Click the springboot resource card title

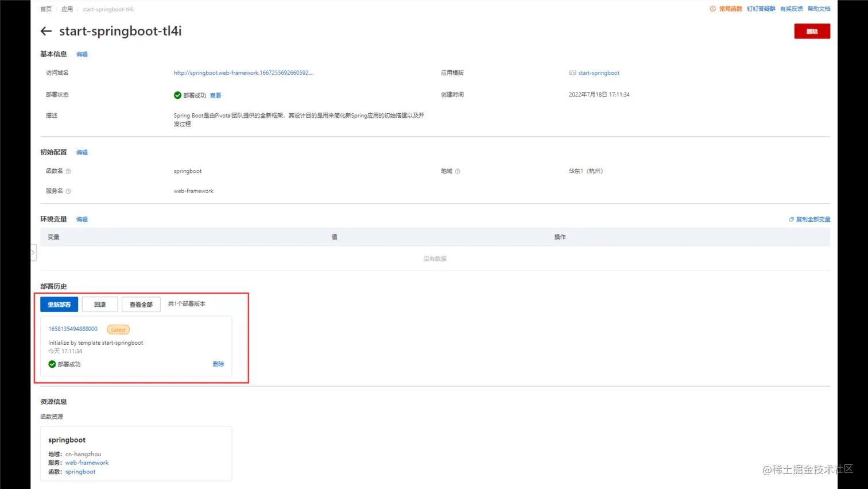pyautogui.click(x=67, y=440)
